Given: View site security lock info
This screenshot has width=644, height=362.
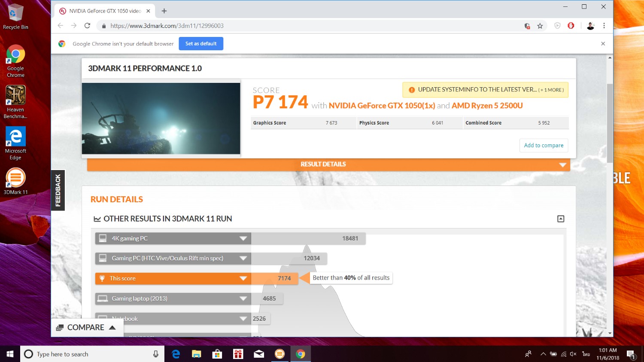Looking at the screenshot, I should [103, 26].
